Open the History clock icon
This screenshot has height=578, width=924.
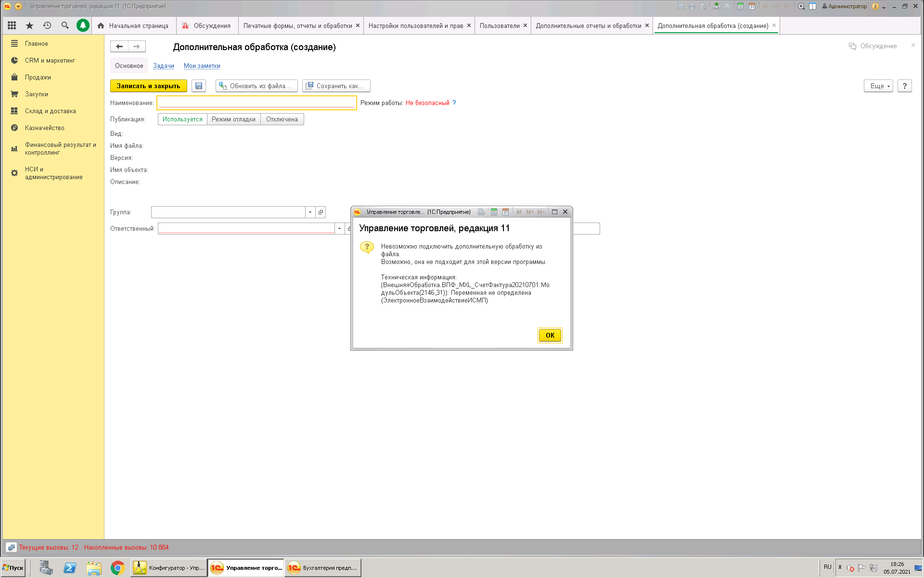[x=47, y=26]
